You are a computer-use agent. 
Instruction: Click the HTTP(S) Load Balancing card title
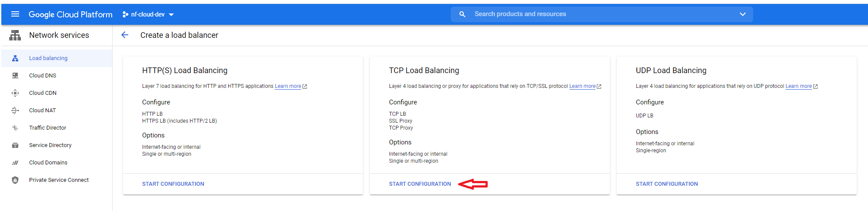(x=185, y=70)
